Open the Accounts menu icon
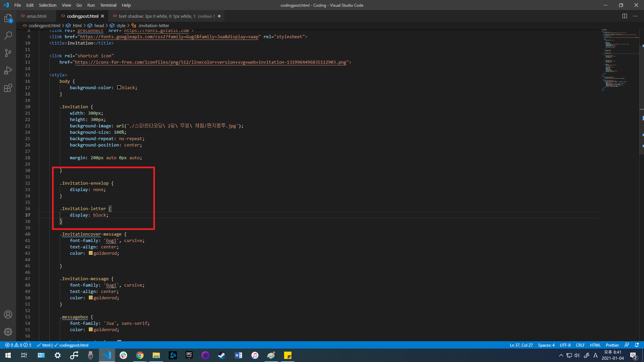This screenshot has height=362, width=644. 8,314
